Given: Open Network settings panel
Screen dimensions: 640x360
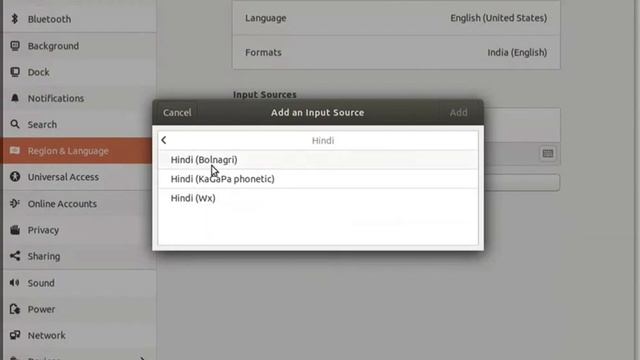Looking at the screenshot, I should pyautogui.click(x=79, y=335).
